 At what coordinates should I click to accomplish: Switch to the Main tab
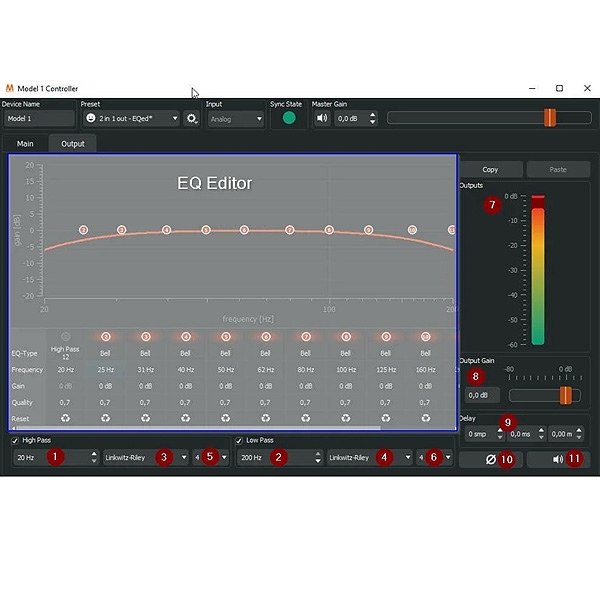[x=25, y=144]
